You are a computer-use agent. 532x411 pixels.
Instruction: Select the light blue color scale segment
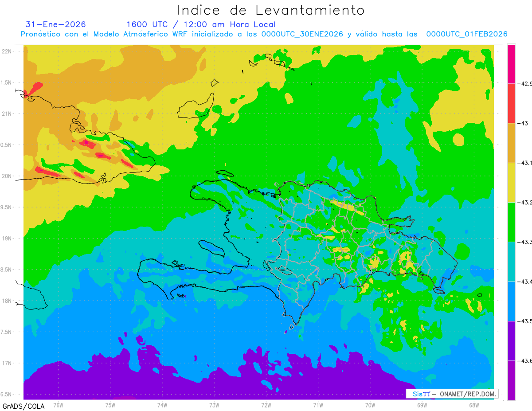coord(511,301)
